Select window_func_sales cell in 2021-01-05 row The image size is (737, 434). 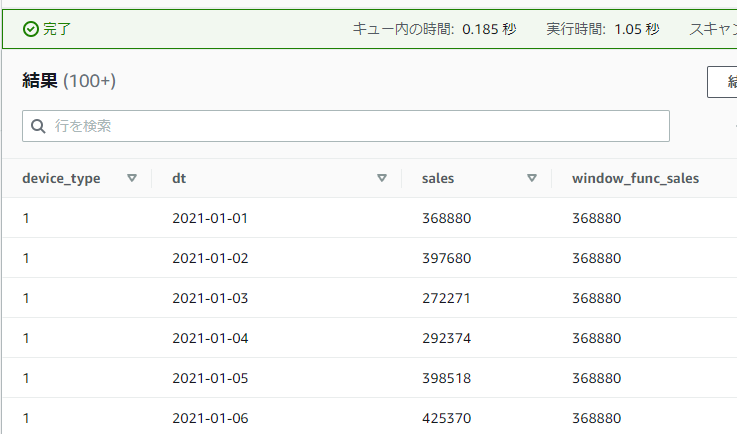point(596,378)
